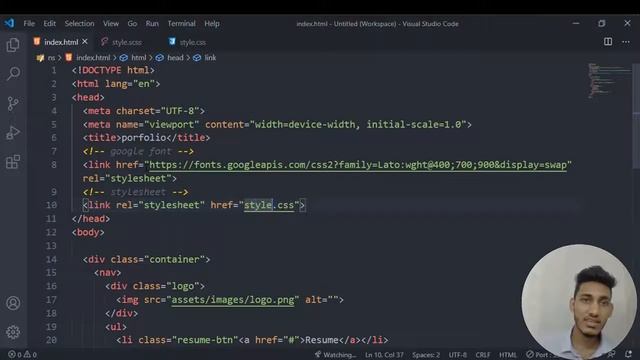The width and height of the screenshot is (640, 360).
Task: Open the Edit menu
Action: point(49,24)
